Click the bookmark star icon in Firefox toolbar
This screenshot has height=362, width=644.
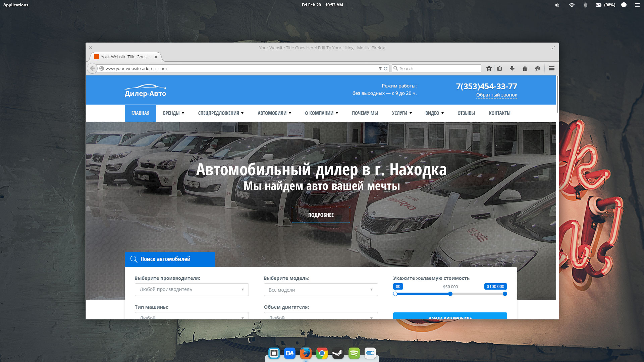(x=489, y=68)
